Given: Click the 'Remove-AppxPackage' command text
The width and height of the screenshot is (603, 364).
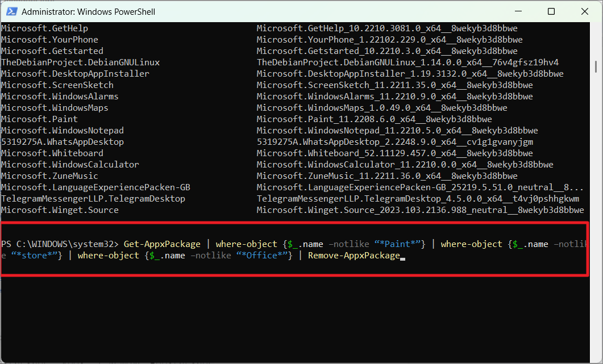Looking at the screenshot, I should tap(354, 256).
